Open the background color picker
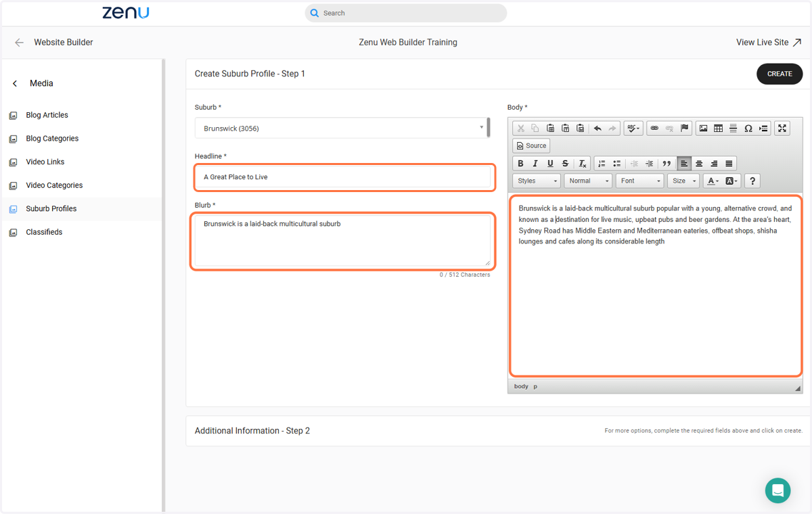 [731, 181]
